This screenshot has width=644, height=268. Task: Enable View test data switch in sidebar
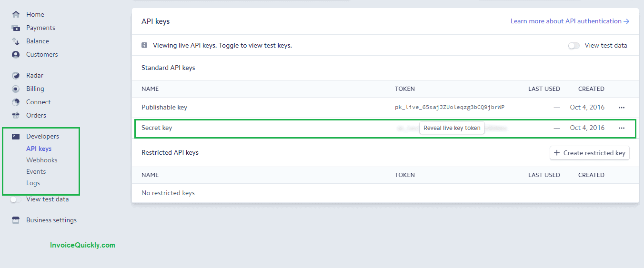pyautogui.click(x=16, y=199)
